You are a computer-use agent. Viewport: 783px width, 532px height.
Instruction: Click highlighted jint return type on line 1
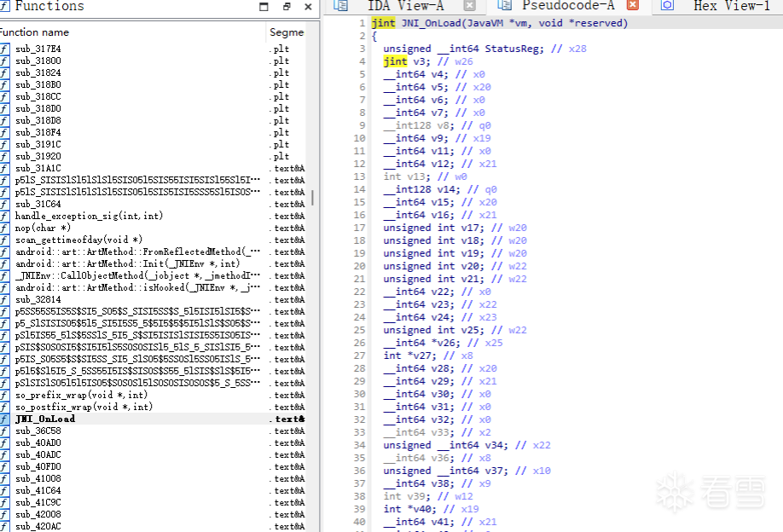383,23
